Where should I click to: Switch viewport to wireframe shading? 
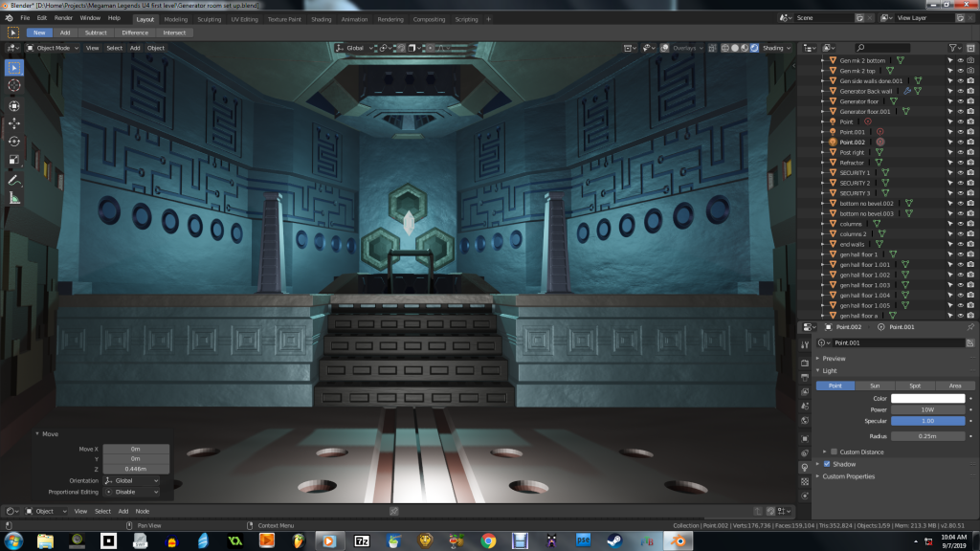coord(725,48)
